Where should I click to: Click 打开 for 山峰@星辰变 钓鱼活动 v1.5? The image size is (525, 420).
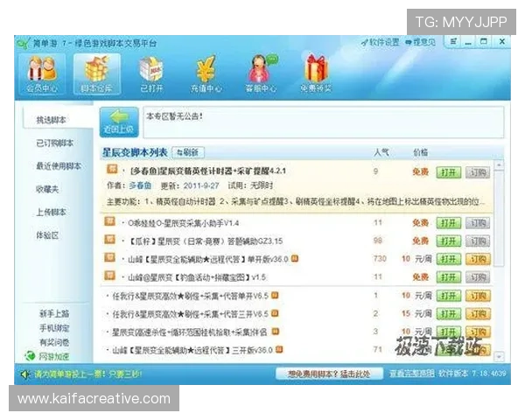pos(449,277)
